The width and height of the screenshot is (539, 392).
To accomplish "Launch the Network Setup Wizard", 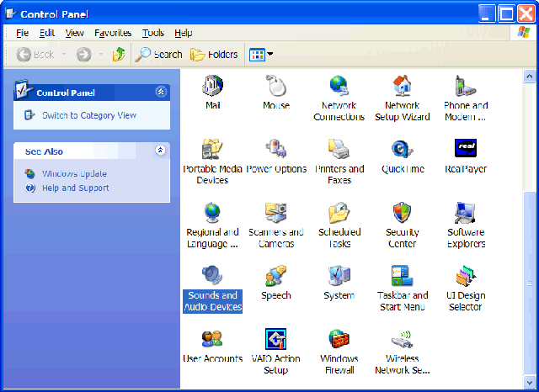I will point(403,98).
